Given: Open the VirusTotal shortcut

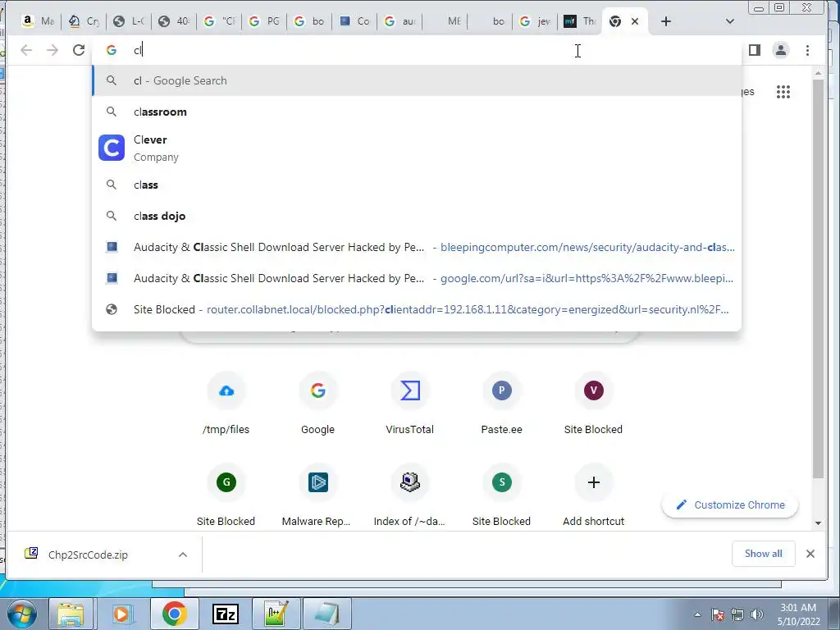Looking at the screenshot, I should (410, 402).
